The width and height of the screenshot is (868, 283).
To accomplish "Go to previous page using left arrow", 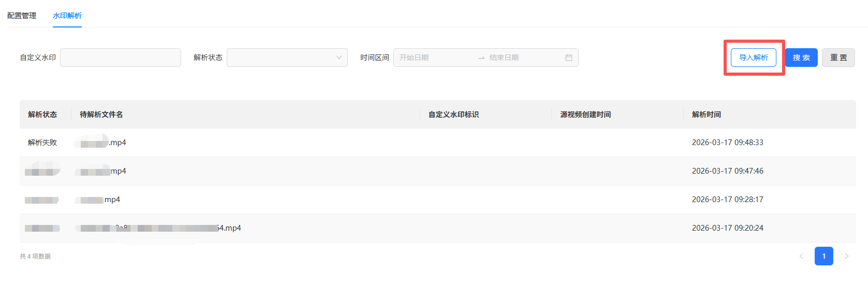I will point(801,256).
